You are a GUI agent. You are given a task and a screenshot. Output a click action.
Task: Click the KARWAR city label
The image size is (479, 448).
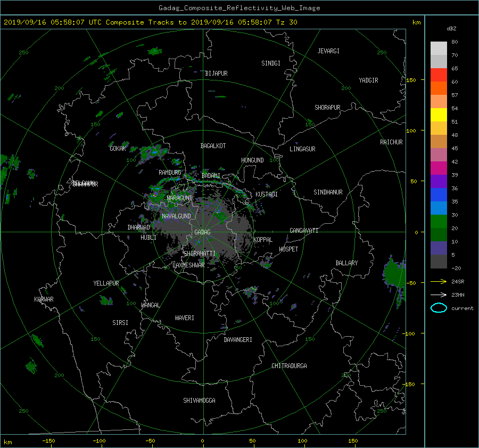point(44,299)
